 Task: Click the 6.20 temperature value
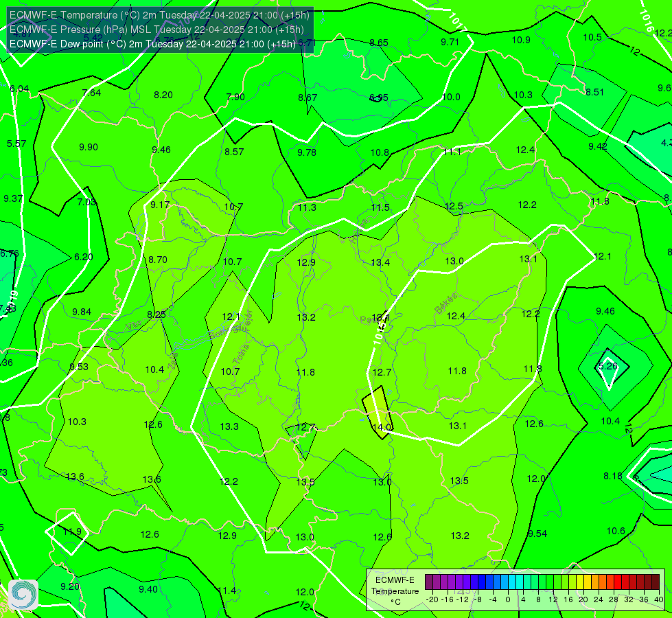click(84, 257)
